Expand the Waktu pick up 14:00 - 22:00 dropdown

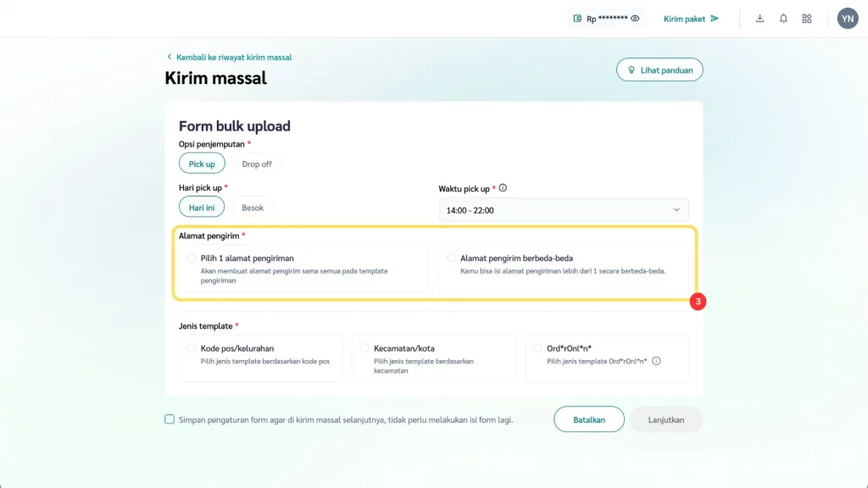(x=563, y=209)
